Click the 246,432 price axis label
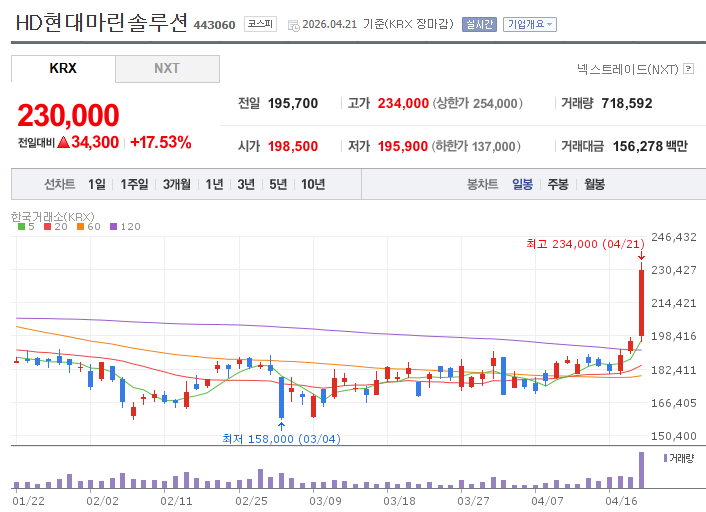The height and width of the screenshot is (512, 706). [x=674, y=237]
